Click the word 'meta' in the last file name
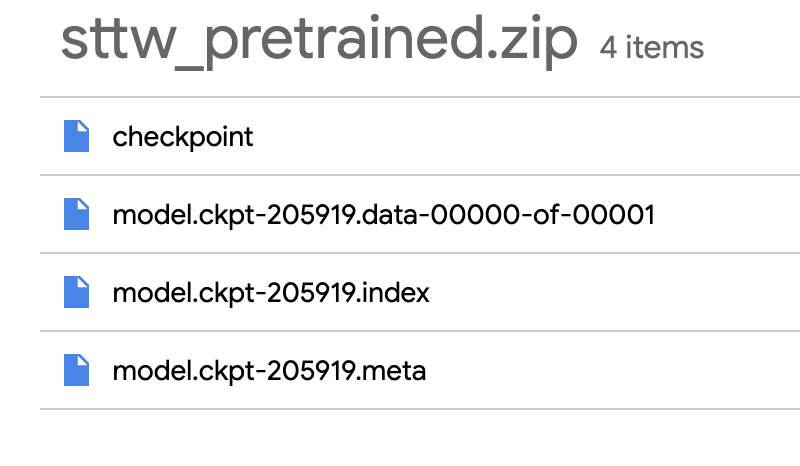The height and width of the screenshot is (466, 800). (x=394, y=371)
